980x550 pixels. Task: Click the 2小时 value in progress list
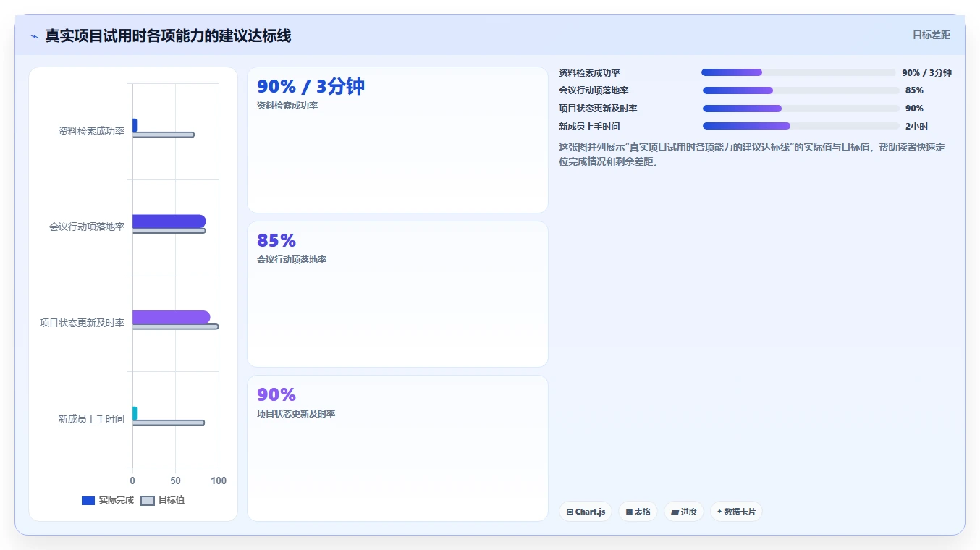click(x=916, y=126)
